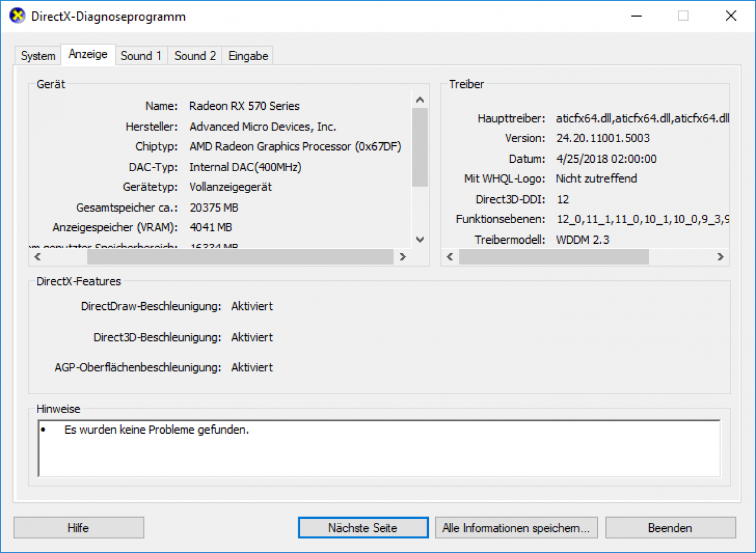Click Aktiviert next to AGP-Oberflächenbeschleunigung
756x553 pixels.
point(252,368)
